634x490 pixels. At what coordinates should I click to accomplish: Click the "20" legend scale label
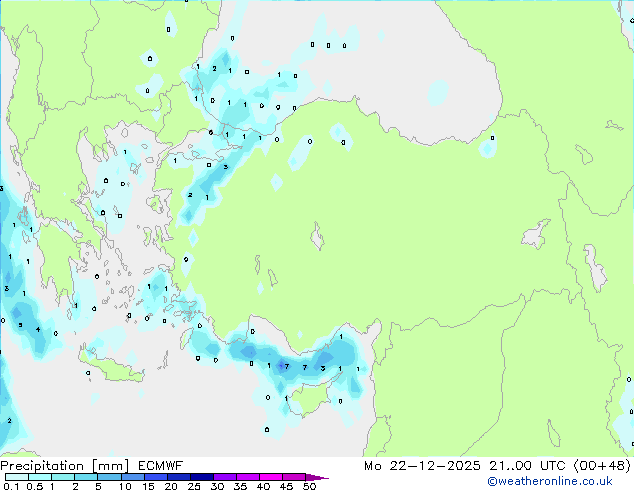click(171, 486)
